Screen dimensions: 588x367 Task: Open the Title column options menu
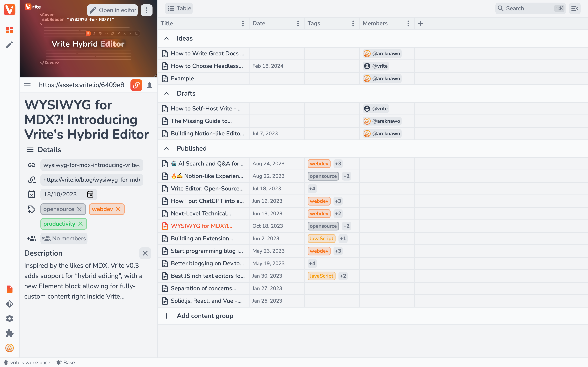(x=243, y=23)
